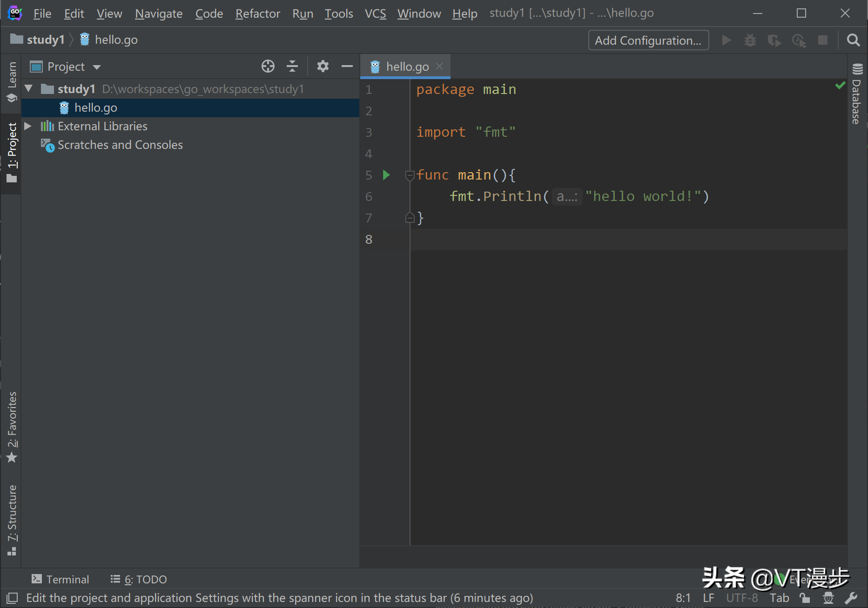Change UTF-8 file encoding in status bar

(742, 598)
